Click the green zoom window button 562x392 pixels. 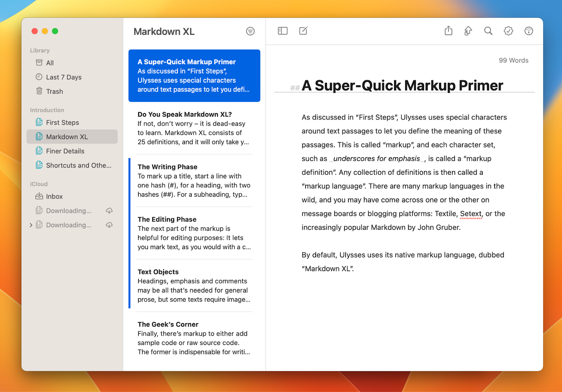pos(55,31)
